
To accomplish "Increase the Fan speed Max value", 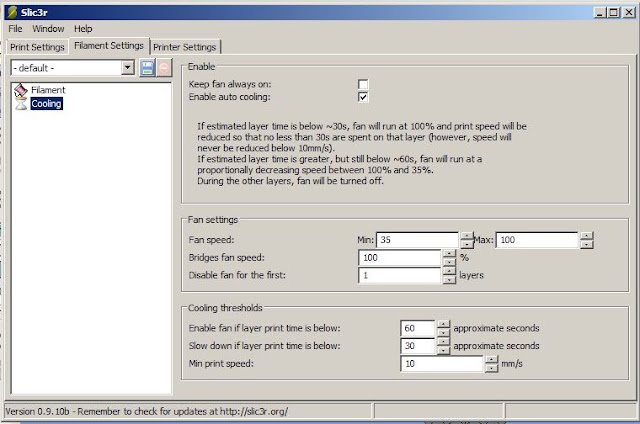I will 587,236.
